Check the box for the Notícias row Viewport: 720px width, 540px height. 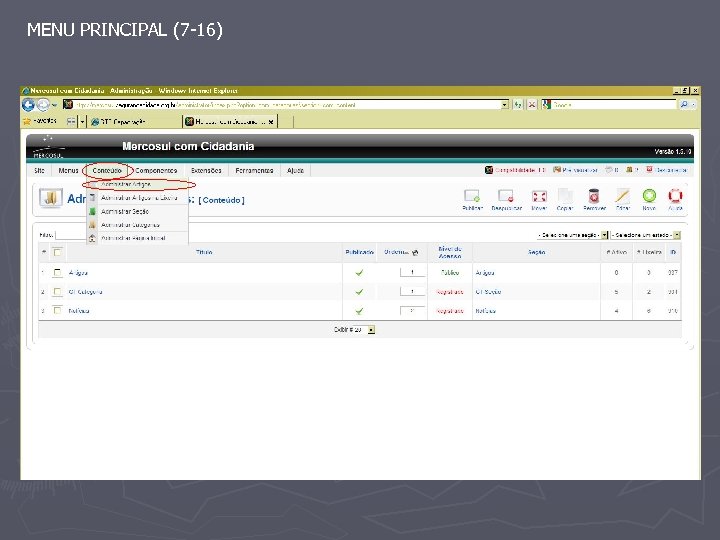[x=57, y=310]
